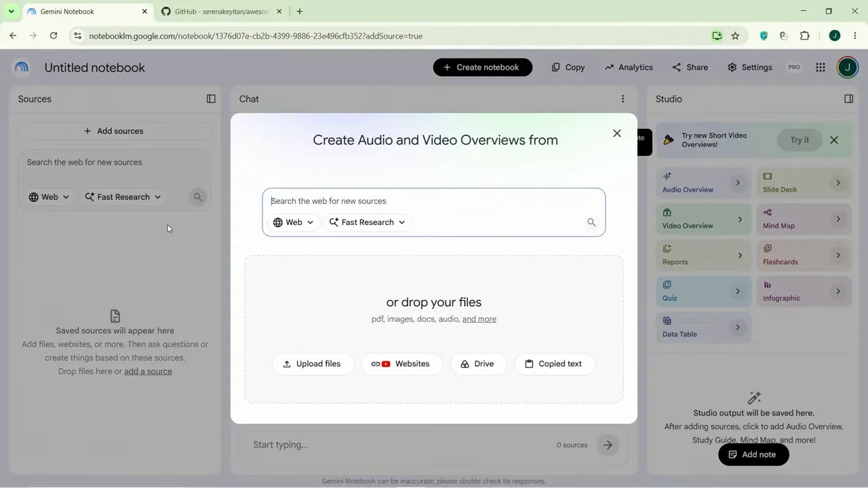Click the Start typing chat input
Screen dimensions: 868x488
coord(400,445)
